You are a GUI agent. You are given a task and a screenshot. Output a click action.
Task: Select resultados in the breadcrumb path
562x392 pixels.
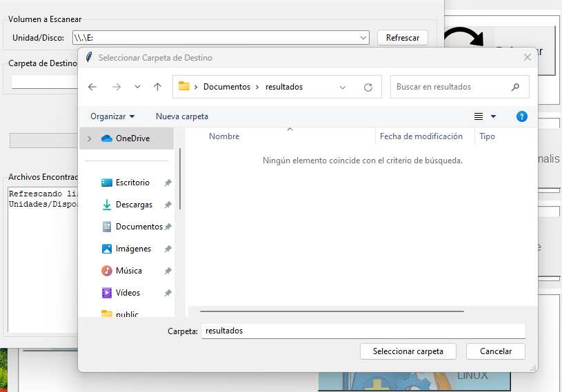tap(284, 87)
